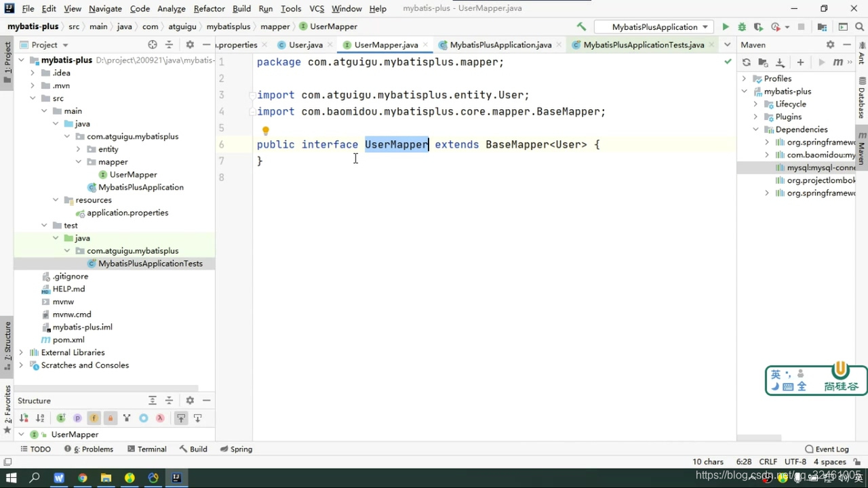Open File Explorer from taskbar
The image size is (868, 488).
[106, 478]
